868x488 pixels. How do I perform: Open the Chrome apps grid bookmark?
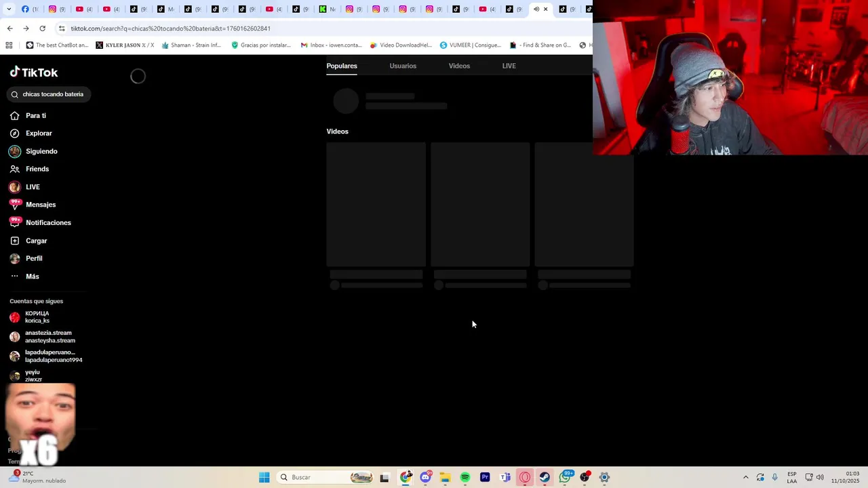tap(9, 45)
